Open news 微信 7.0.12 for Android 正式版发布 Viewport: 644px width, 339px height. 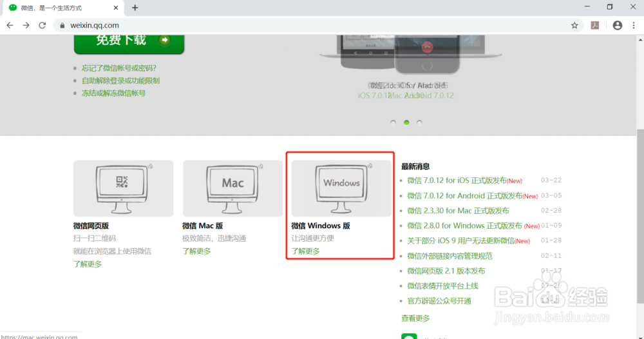point(464,195)
